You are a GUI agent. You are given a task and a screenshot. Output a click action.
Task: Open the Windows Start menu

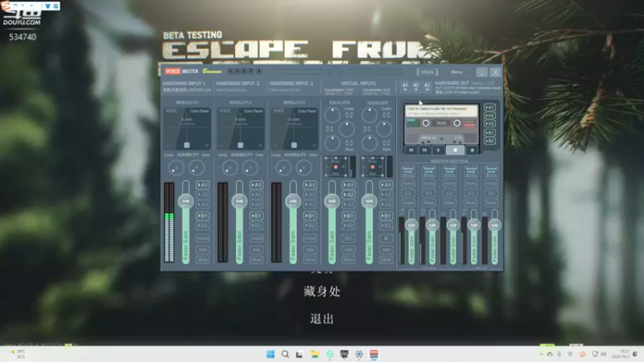(270, 354)
